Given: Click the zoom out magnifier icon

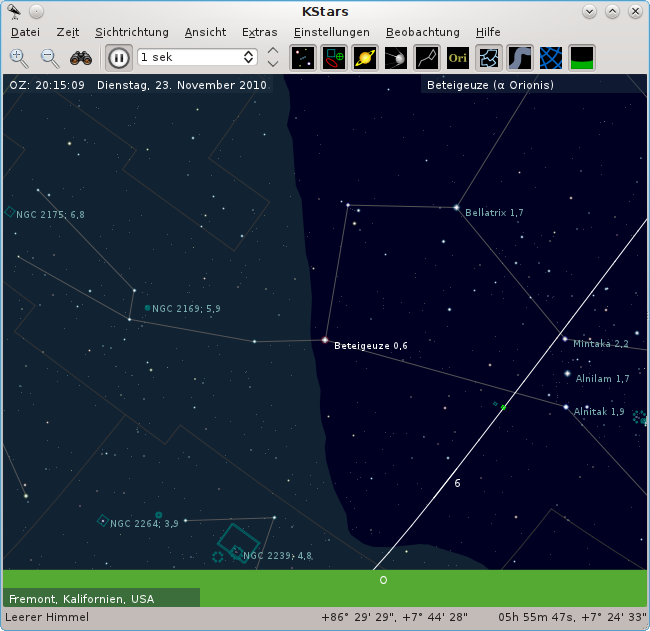Looking at the screenshot, I should tap(50, 58).
